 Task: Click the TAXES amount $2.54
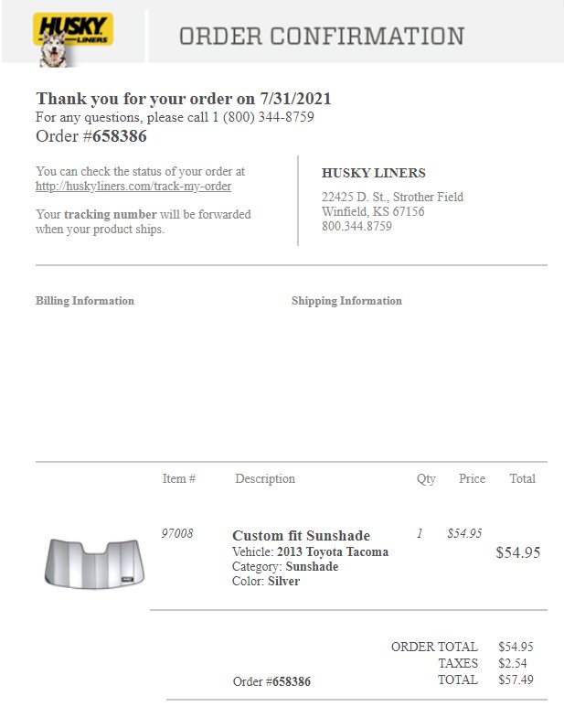(x=513, y=663)
